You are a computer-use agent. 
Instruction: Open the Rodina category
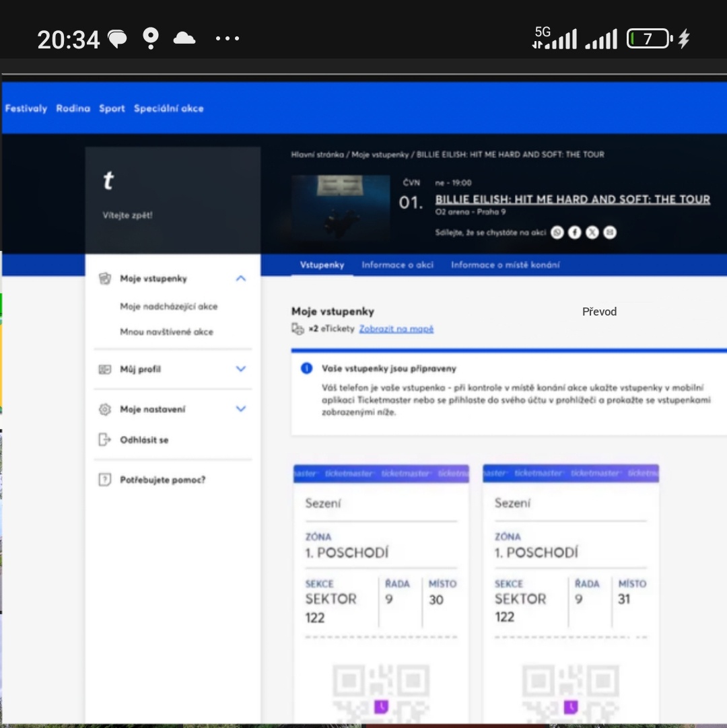(x=73, y=108)
